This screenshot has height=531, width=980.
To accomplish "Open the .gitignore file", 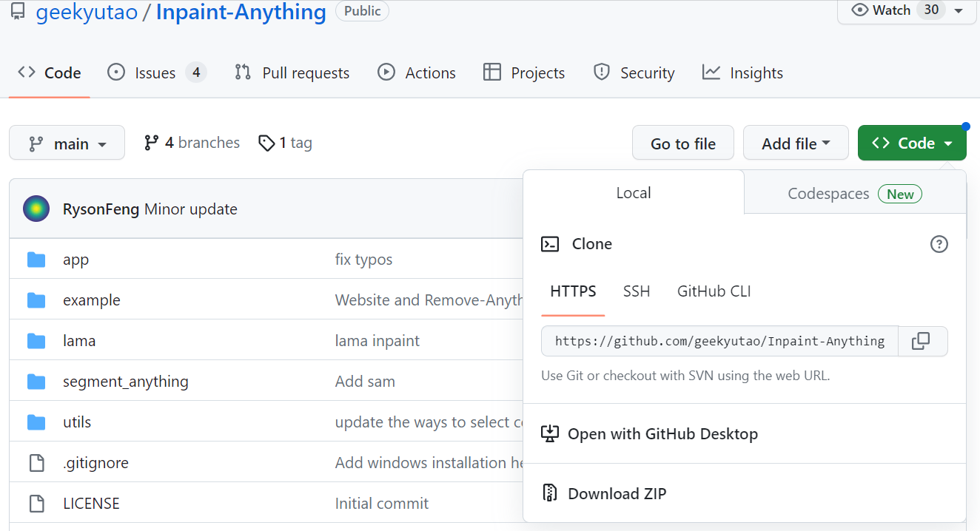I will [95, 463].
